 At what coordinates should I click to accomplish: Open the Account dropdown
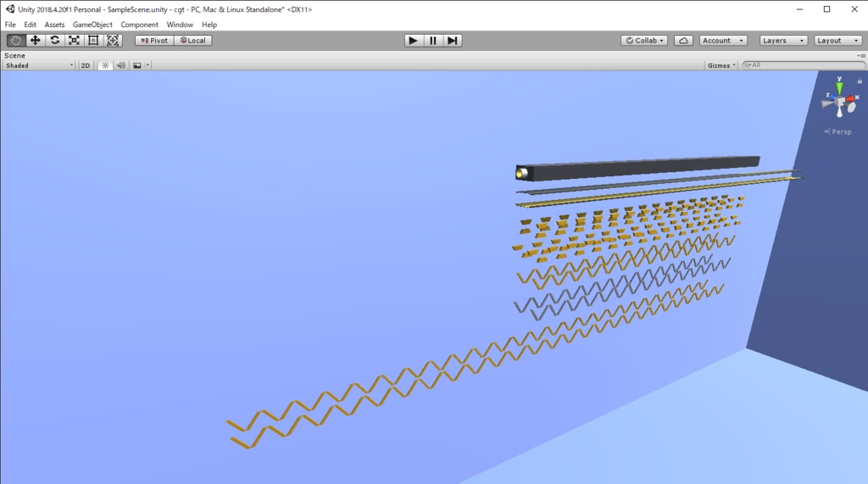pos(723,41)
